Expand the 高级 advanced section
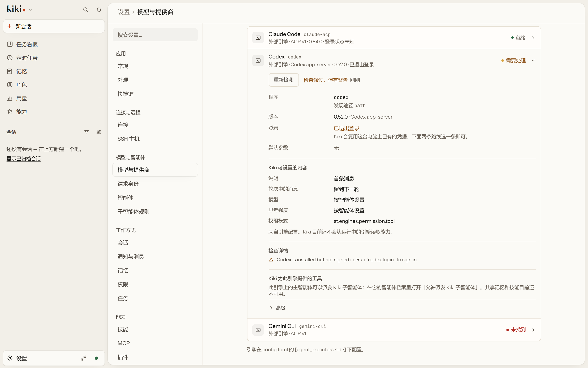 point(277,308)
